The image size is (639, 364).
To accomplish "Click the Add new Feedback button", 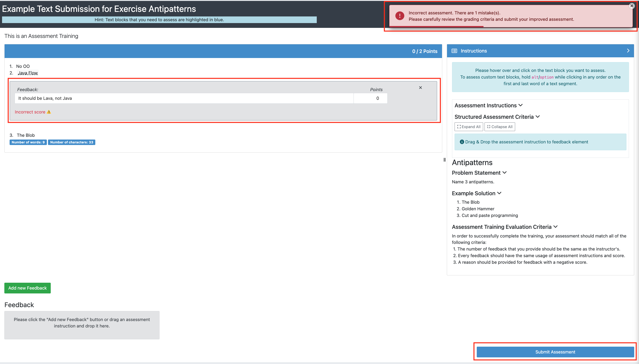I will point(27,288).
